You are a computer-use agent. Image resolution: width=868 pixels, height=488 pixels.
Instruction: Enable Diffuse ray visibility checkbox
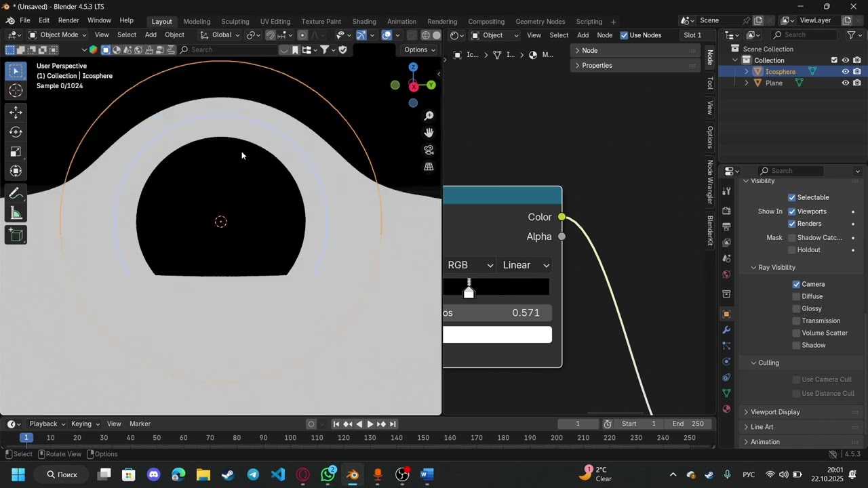click(797, 296)
